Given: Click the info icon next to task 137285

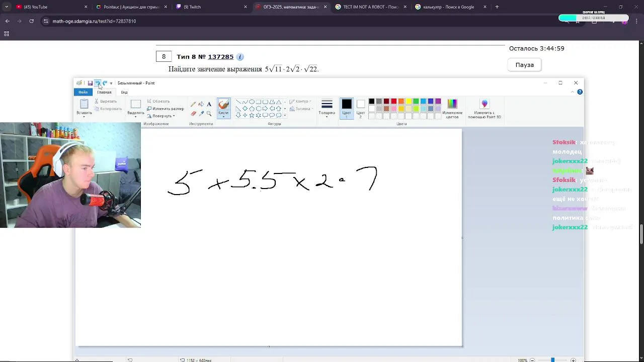Looking at the screenshot, I should (240, 57).
